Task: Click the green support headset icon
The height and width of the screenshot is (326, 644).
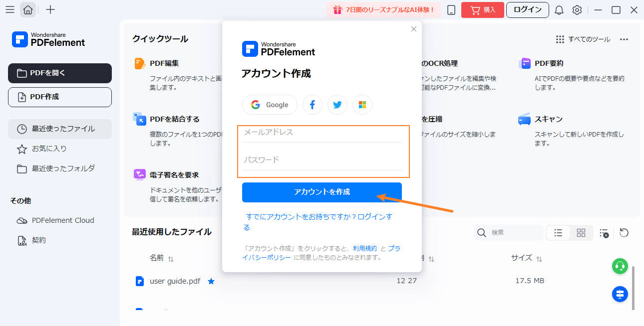Action: pos(620,266)
